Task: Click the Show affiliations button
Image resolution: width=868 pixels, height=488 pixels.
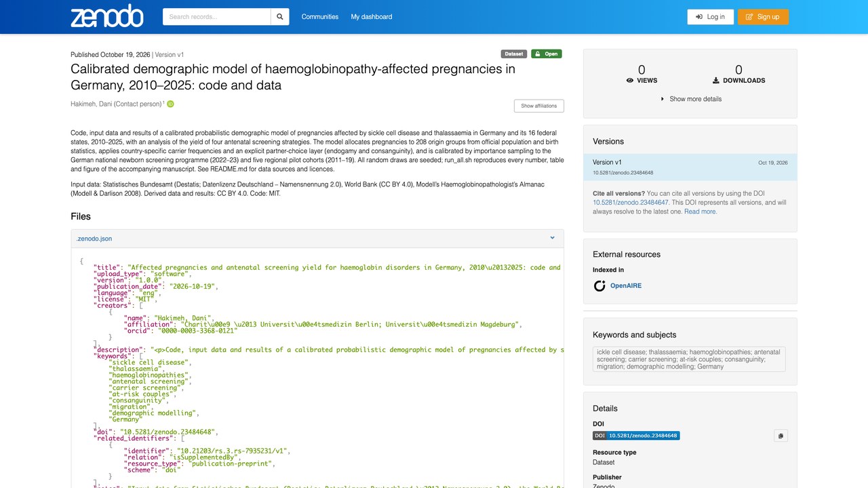Action: pyautogui.click(x=539, y=106)
